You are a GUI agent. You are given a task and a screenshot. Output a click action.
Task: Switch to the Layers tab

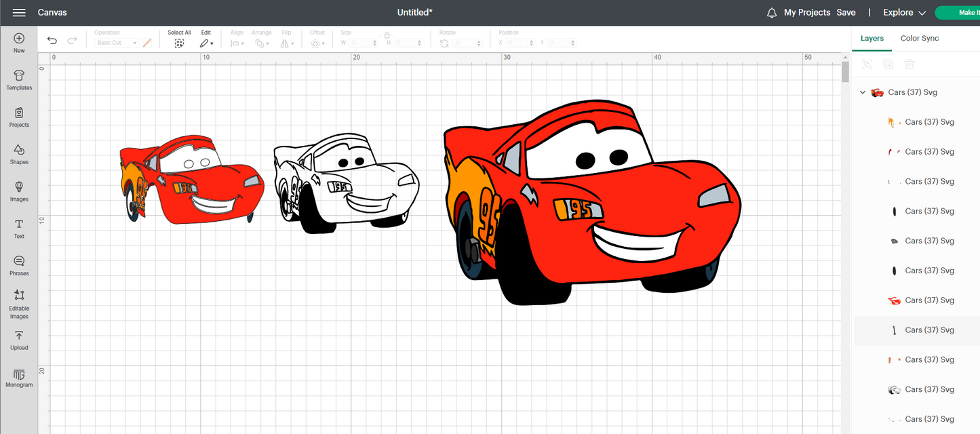(872, 39)
